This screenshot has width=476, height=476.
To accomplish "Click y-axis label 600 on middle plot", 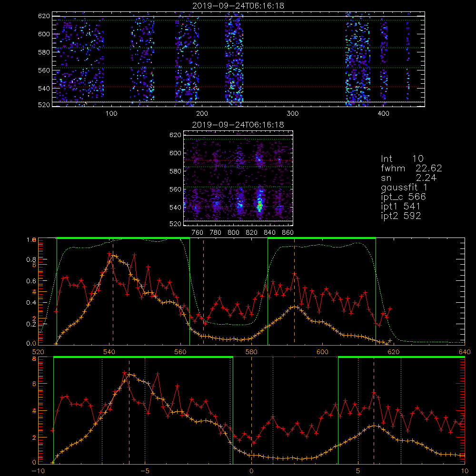I will 176,153.
